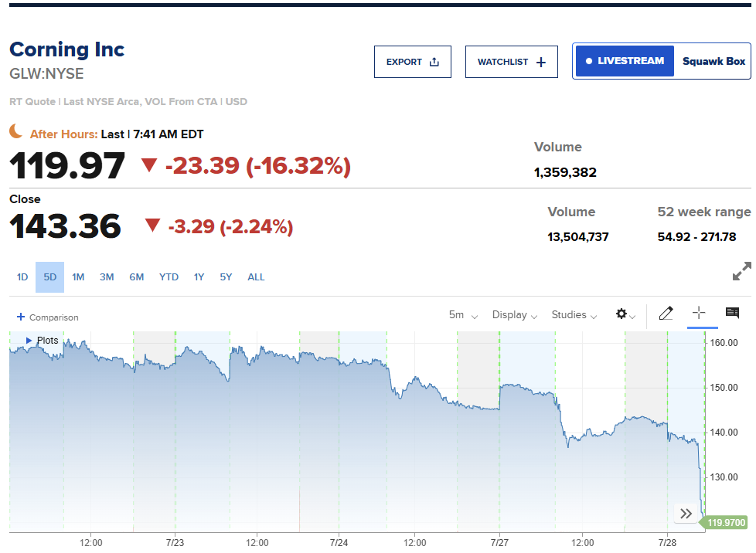Choose the YTD range tab
The width and height of the screenshot is (756, 553).
(x=169, y=277)
